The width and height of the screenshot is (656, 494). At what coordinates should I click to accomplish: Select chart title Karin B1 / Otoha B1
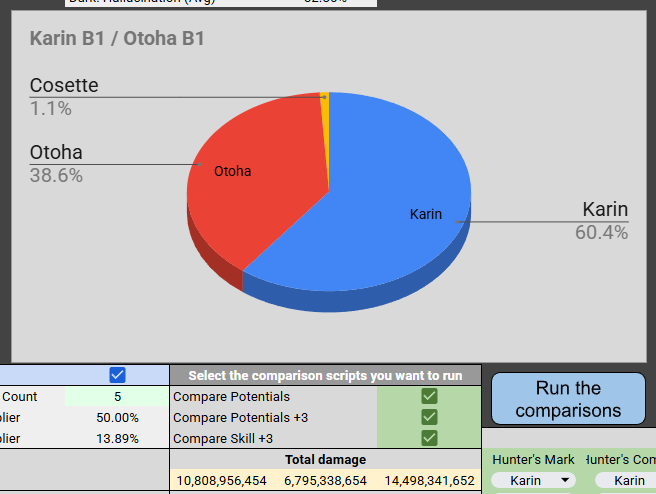coord(117,38)
